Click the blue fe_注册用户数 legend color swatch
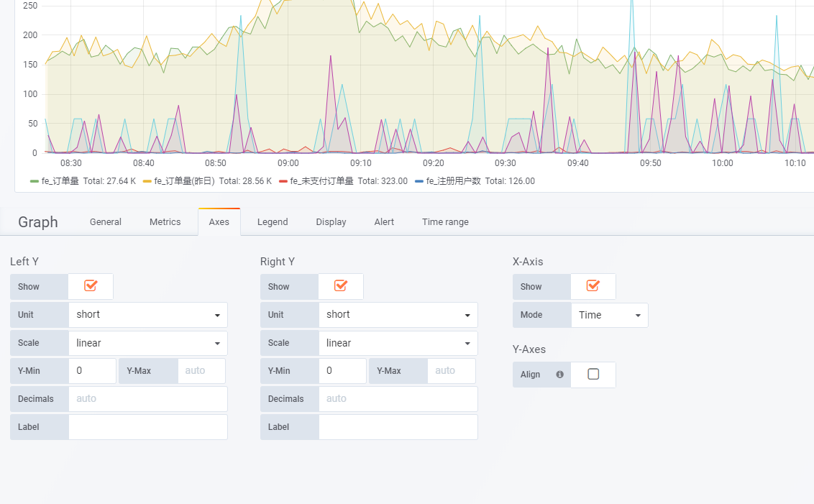 pyautogui.click(x=419, y=181)
